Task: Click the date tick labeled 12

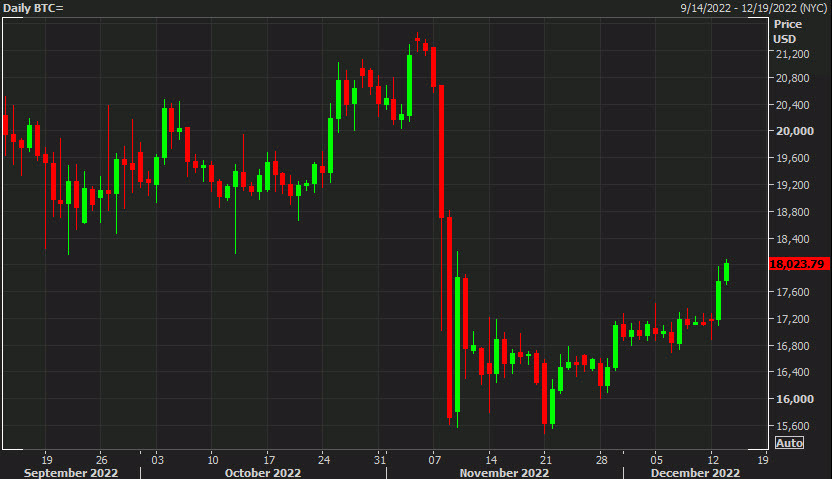Action: 713,460
